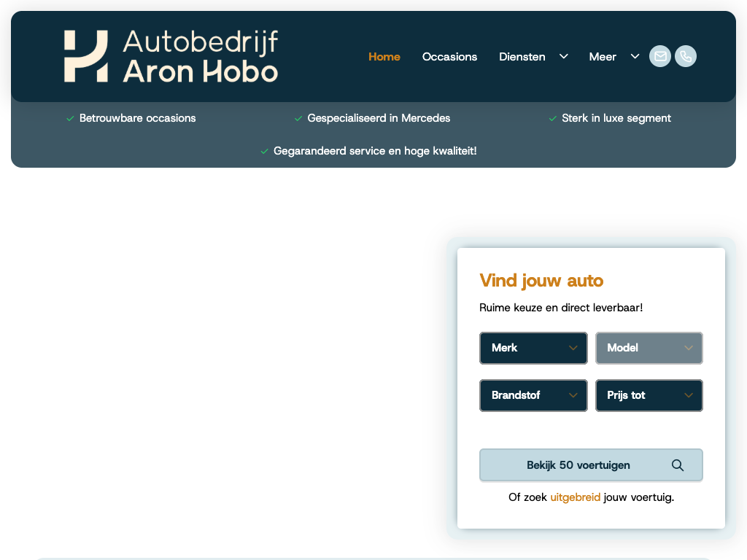Image resolution: width=747 pixels, height=560 pixels.
Task: Open the Prijs tot dropdown
Action: coord(649,395)
